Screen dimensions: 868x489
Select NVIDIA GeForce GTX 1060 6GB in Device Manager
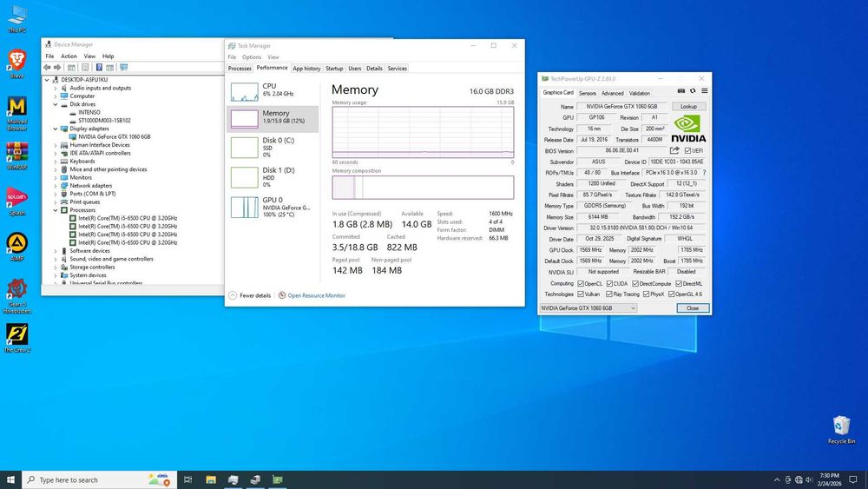pos(114,136)
